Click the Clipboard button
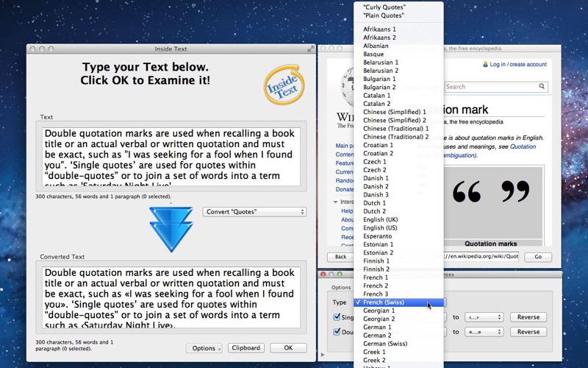Image resolution: width=588 pixels, height=368 pixels. pos(246,348)
